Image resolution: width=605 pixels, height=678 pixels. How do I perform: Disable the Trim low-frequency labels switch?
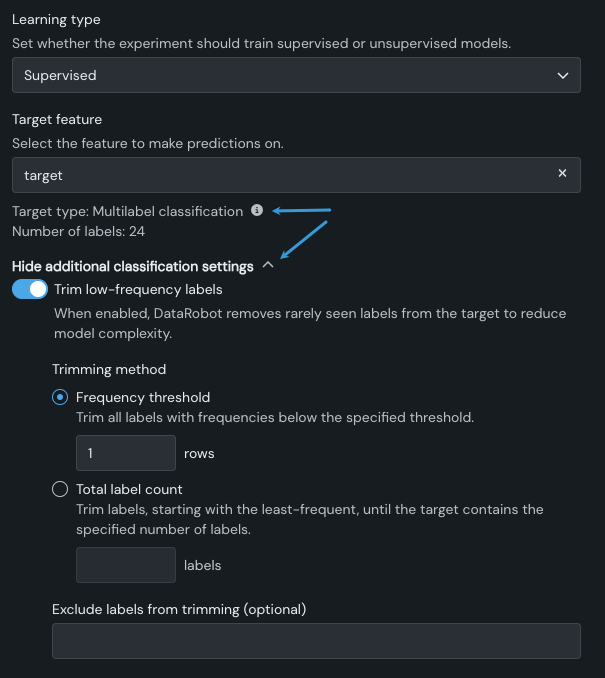pos(30,289)
